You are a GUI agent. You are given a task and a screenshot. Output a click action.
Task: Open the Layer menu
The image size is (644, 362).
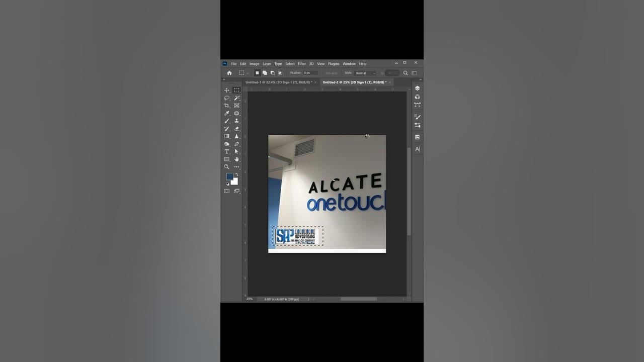267,64
